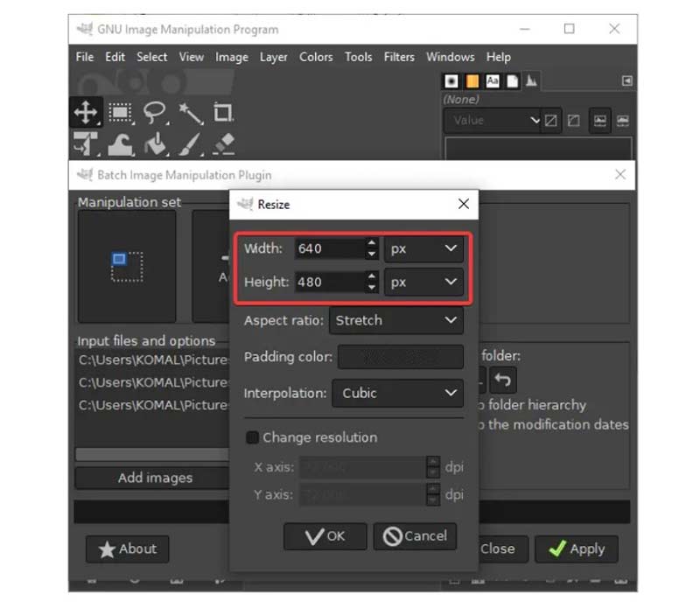Open the Image menu
The image size is (700, 608).
(x=232, y=57)
